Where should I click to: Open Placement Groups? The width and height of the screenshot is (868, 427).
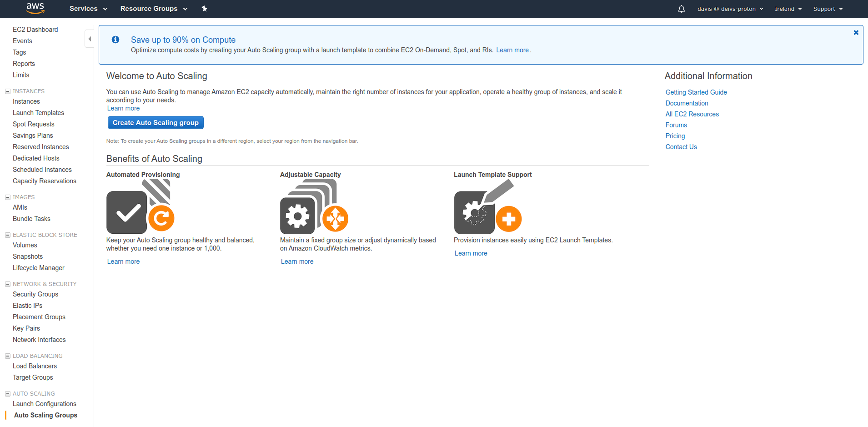tap(39, 317)
